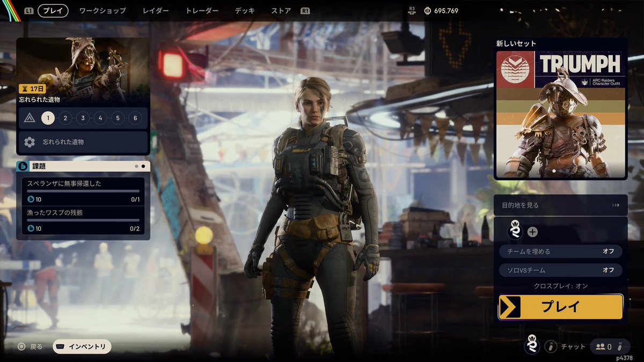The width and height of the screenshot is (644, 362).
Task: Click the round logo on the TRIUMPH card
Action: point(515,69)
